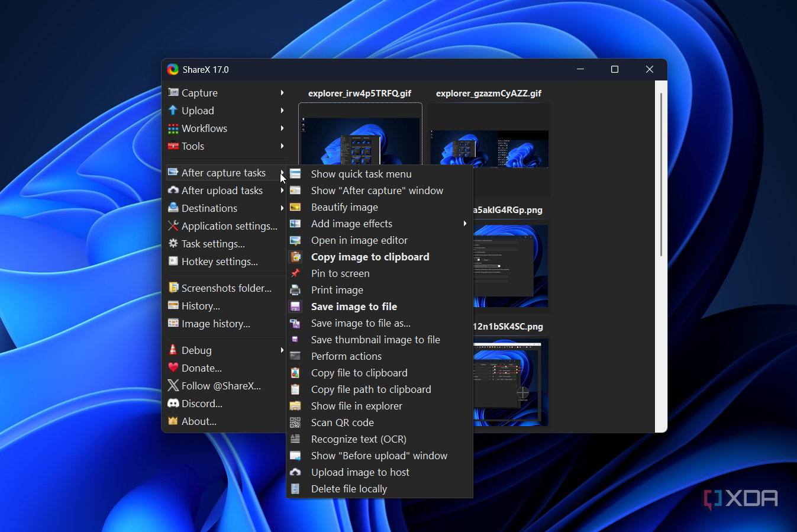The height and width of the screenshot is (532, 797).
Task: Open the Screenshots folder...
Action: point(226,288)
